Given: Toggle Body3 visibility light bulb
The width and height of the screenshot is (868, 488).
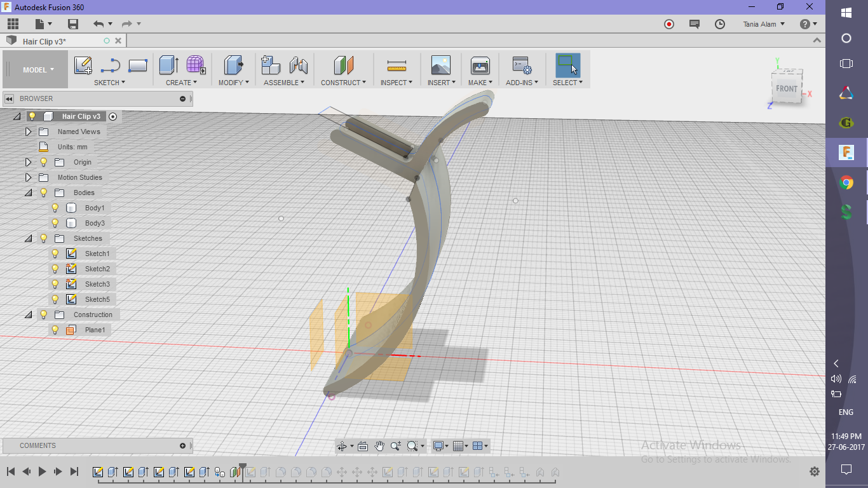Looking at the screenshot, I should (x=55, y=223).
